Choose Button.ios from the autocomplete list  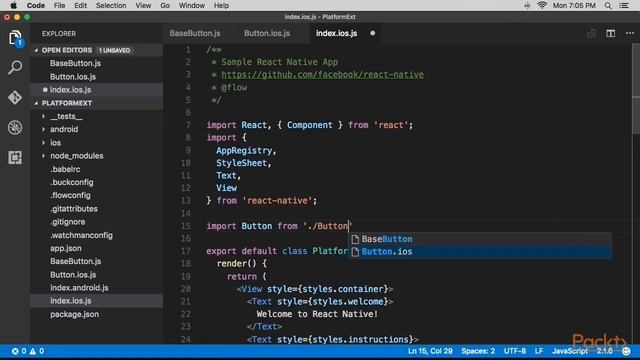coord(480,252)
